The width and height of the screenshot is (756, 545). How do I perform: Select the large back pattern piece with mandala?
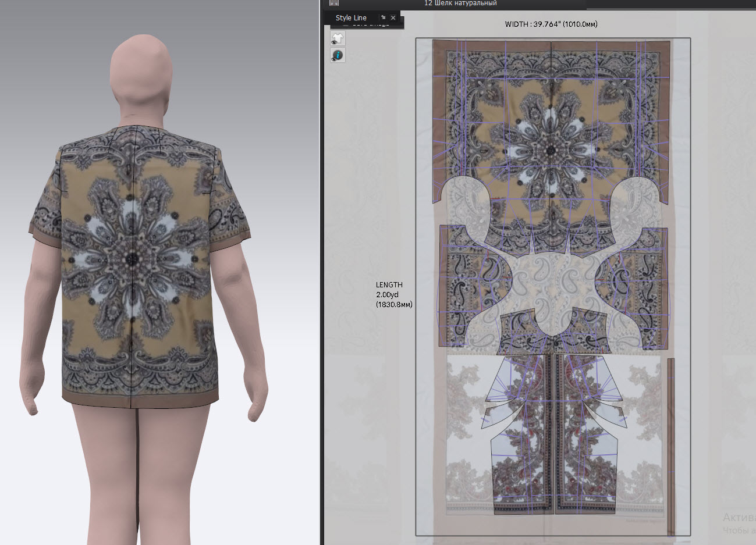551,145
